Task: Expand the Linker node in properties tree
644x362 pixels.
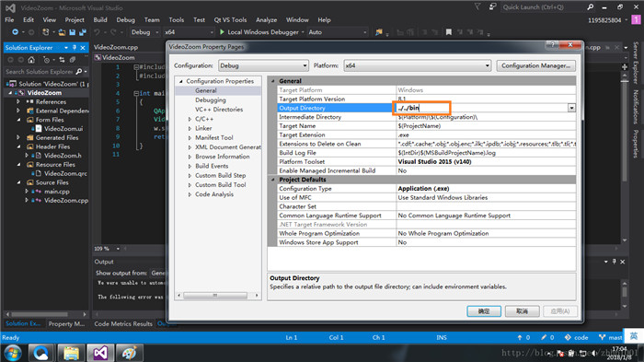Action: (x=190, y=128)
